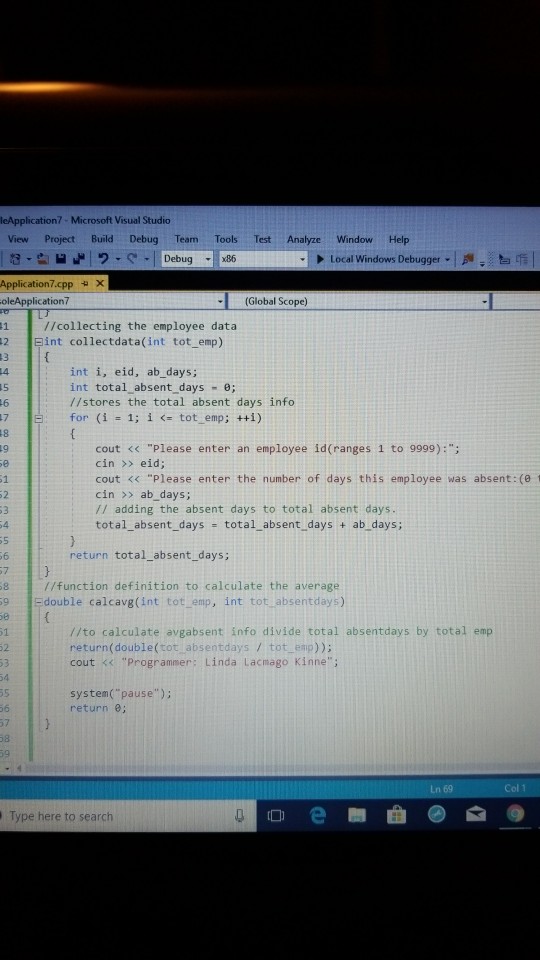
Task: Open File Explorer from the taskbar
Action: point(358,816)
